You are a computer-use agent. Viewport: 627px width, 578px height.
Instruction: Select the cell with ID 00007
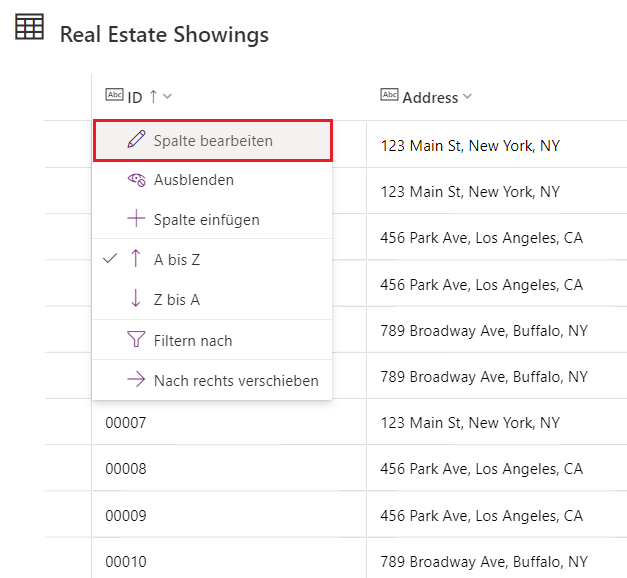(x=229, y=422)
